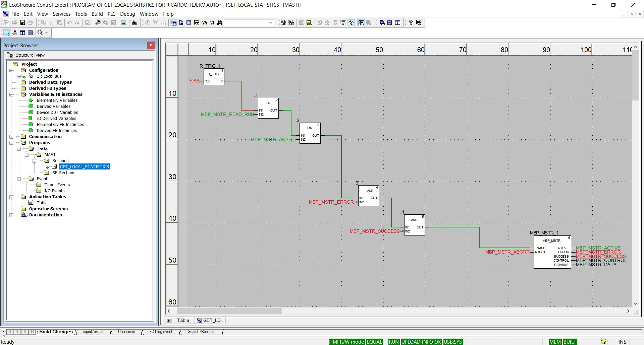
Task: Collapse the Variables & FB instances node
Action: (x=11, y=94)
